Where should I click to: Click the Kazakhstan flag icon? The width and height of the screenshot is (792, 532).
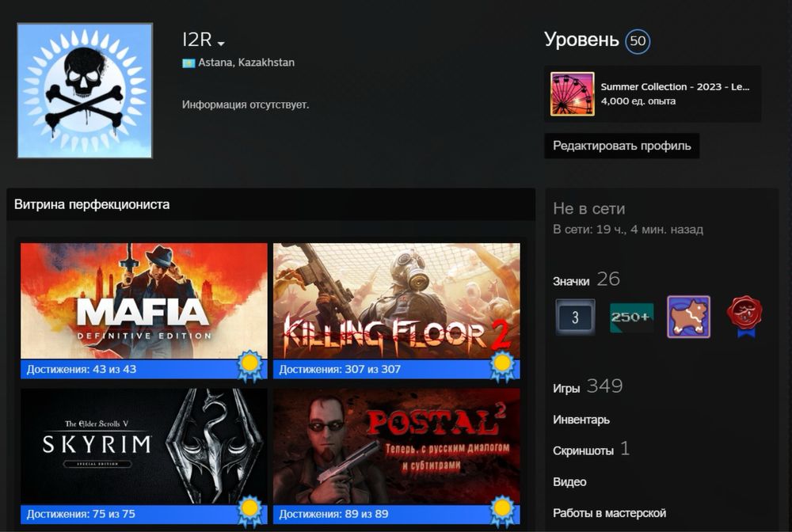tap(188, 63)
